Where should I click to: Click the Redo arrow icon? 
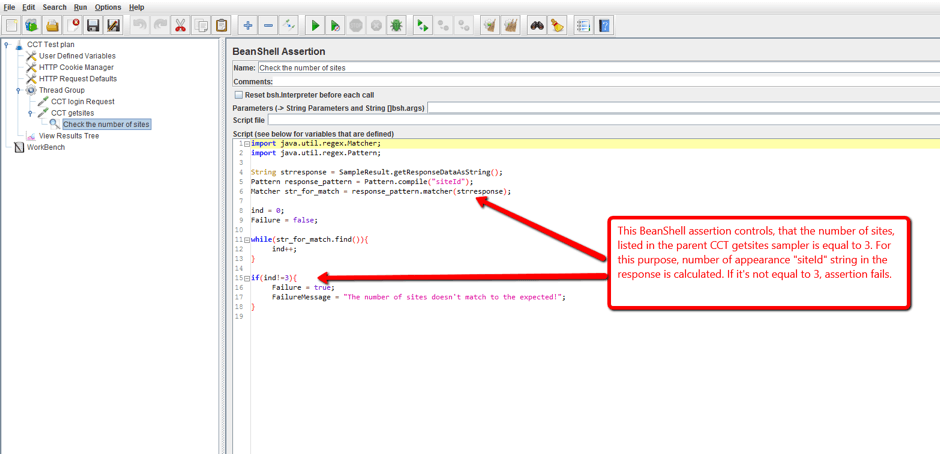[x=159, y=26]
